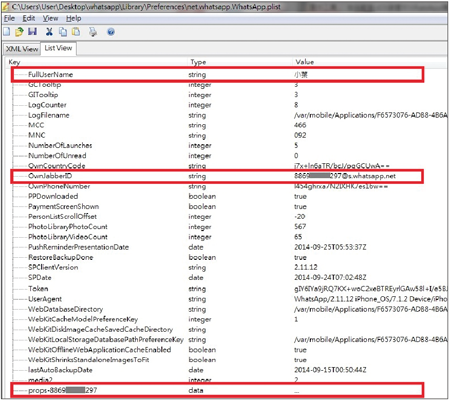Screen dimensions: 450x401
Task: Select the LogCounter key
Action: pyautogui.click(x=47, y=105)
